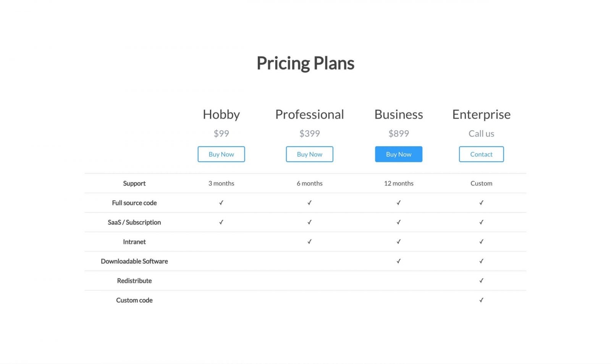The width and height of the screenshot is (611, 364).
Task: Click the Intranet row label
Action: tap(134, 242)
